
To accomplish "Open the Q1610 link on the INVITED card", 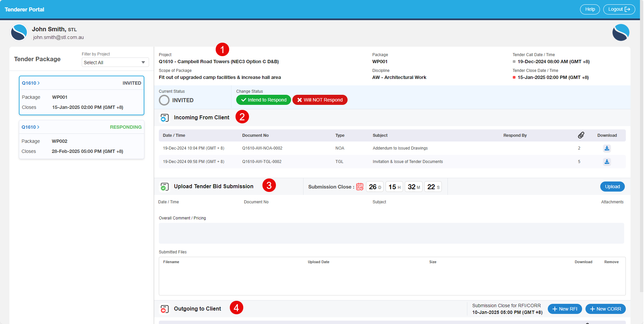I will point(31,83).
